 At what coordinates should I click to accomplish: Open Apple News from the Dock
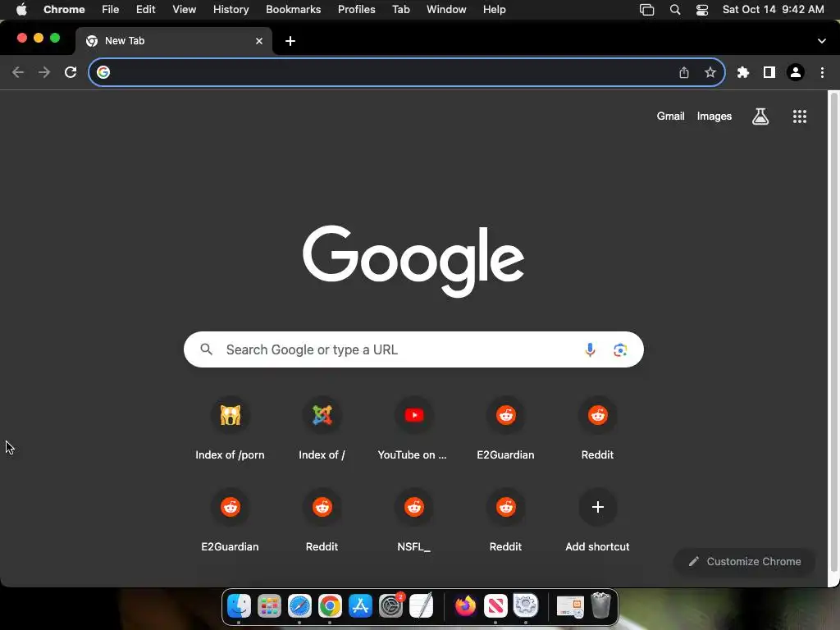point(495,606)
